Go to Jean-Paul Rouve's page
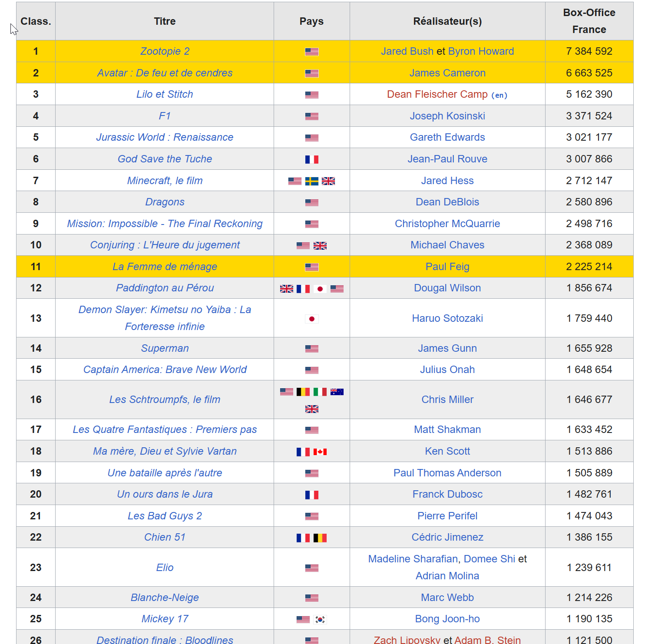Image resolution: width=645 pixels, height=644 pixels. (447, 159)
